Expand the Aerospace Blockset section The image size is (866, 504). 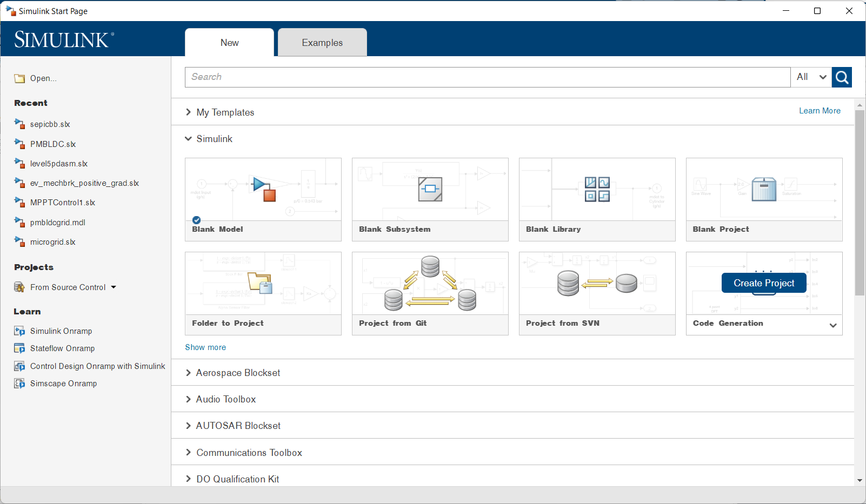pos(189,373)
